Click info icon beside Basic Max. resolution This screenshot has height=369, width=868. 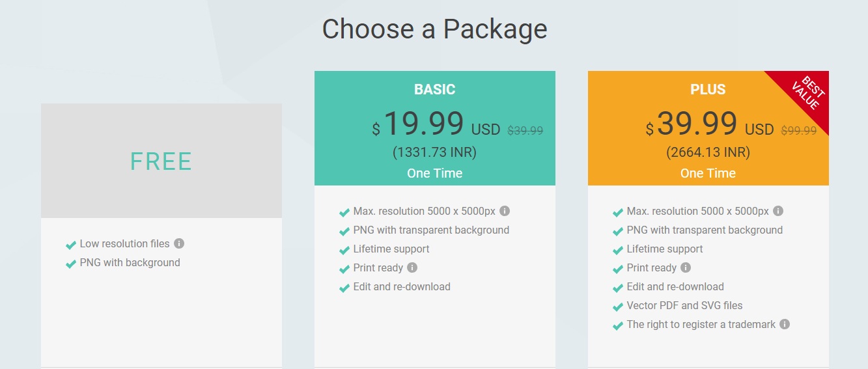[505, 211]
